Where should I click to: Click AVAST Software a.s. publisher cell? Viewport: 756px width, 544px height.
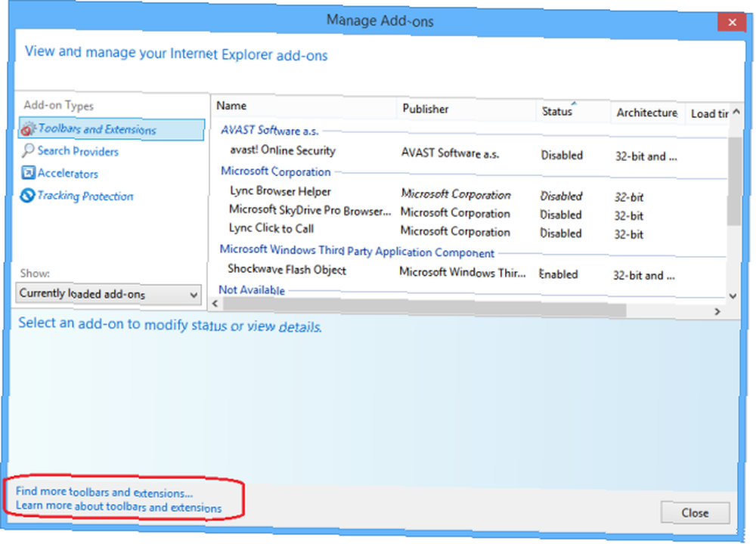tap(450, 153)
